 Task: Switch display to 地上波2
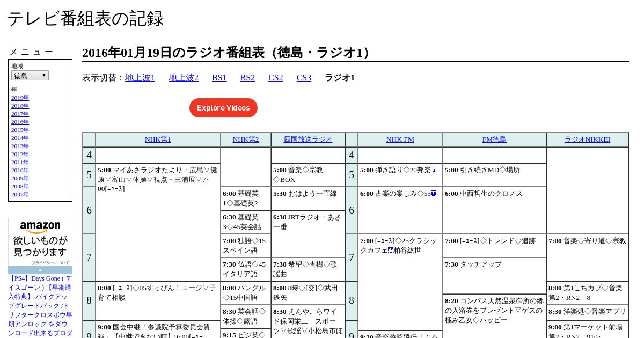(x=184, y=78)
